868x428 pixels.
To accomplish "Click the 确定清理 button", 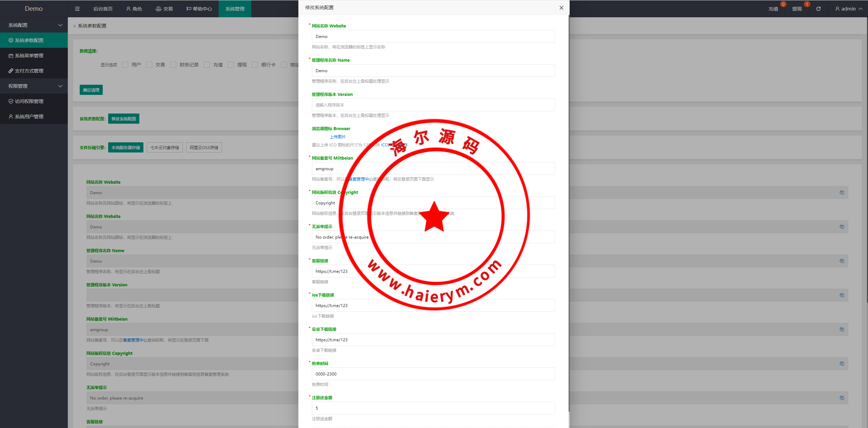I will 91,90.
